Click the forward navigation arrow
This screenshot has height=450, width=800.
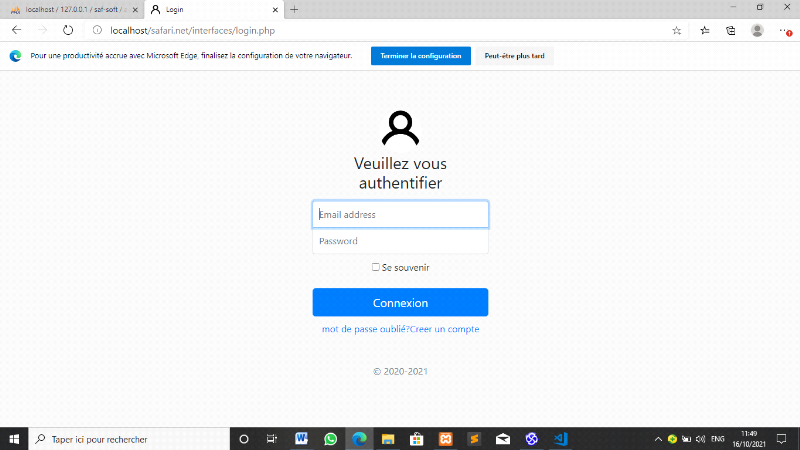click(42, 30)
